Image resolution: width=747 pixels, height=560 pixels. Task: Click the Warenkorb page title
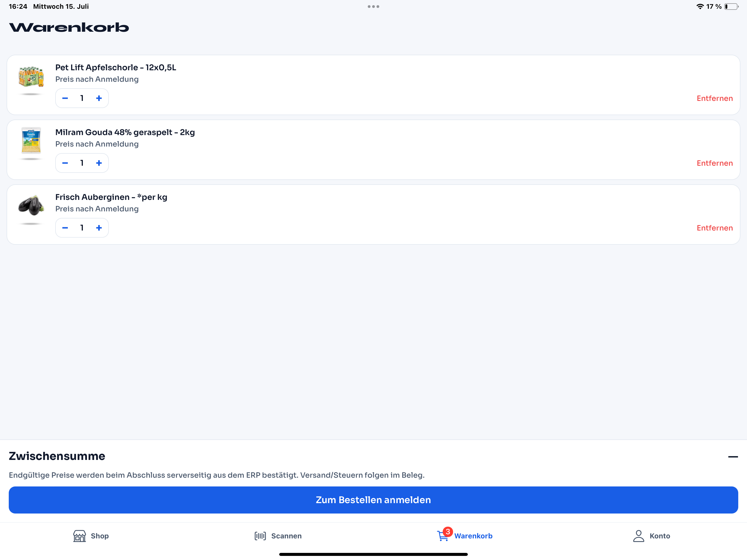coord(69,27)
